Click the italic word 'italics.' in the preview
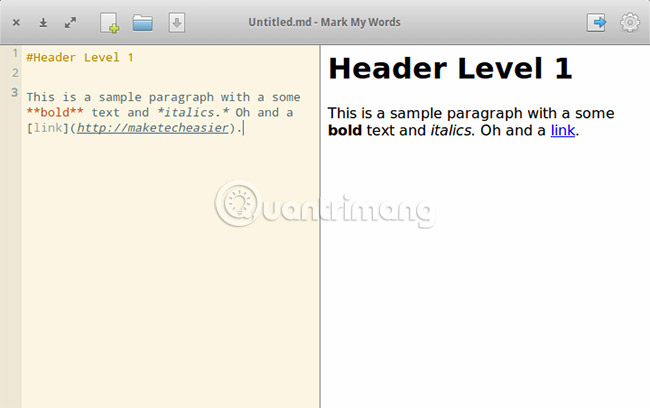 (x=453, y=130)
